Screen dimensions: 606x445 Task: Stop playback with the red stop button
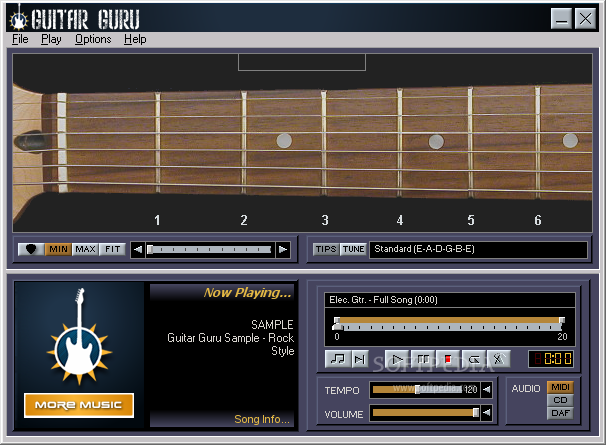pos(448,359)
